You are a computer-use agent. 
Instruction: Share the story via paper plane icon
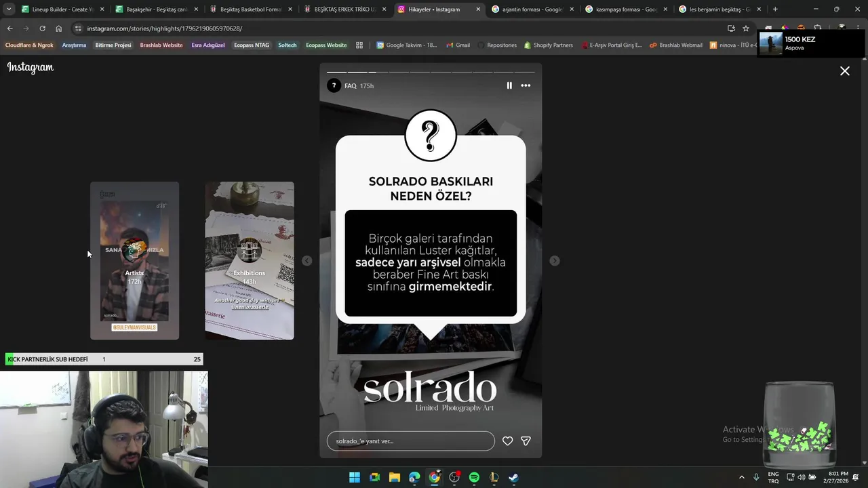(526, 441)
